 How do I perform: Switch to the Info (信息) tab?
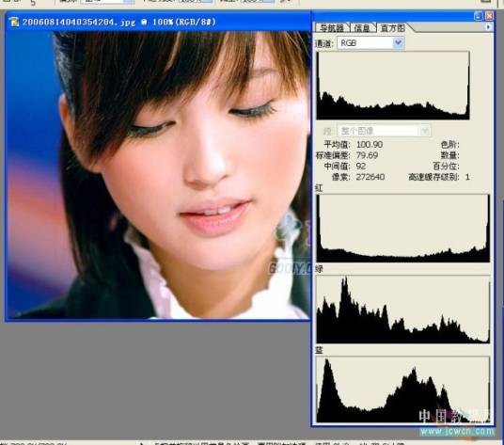[363, 28]
